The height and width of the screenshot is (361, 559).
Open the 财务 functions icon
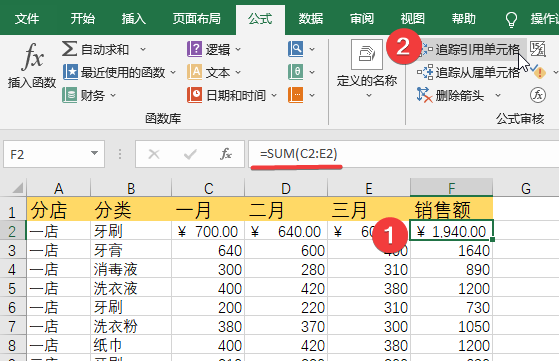click(70, 95)
